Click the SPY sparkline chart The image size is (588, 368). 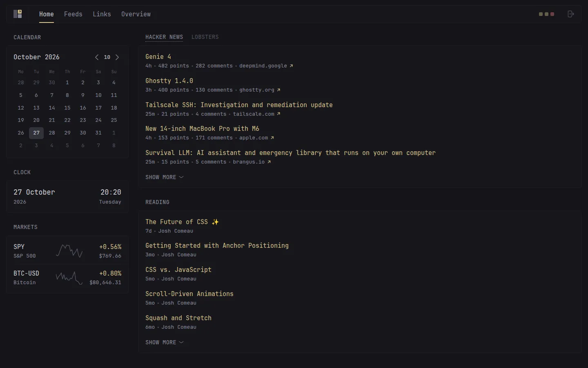[x=69, y=251]
